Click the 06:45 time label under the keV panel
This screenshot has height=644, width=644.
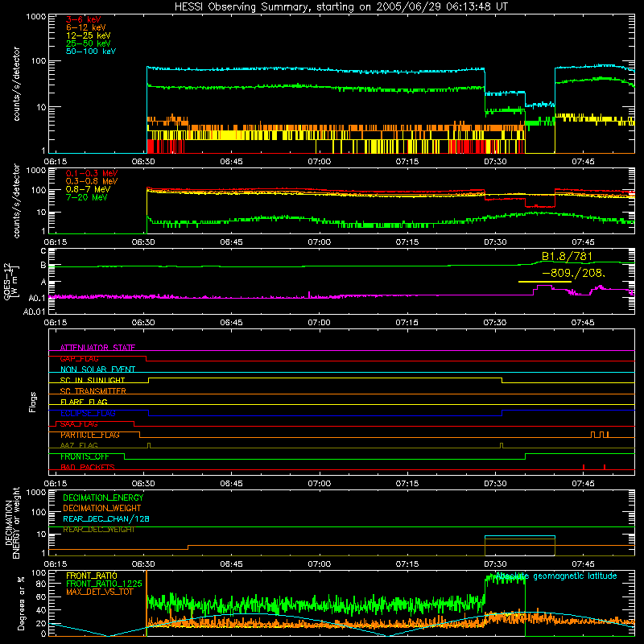tap(231, 162)
